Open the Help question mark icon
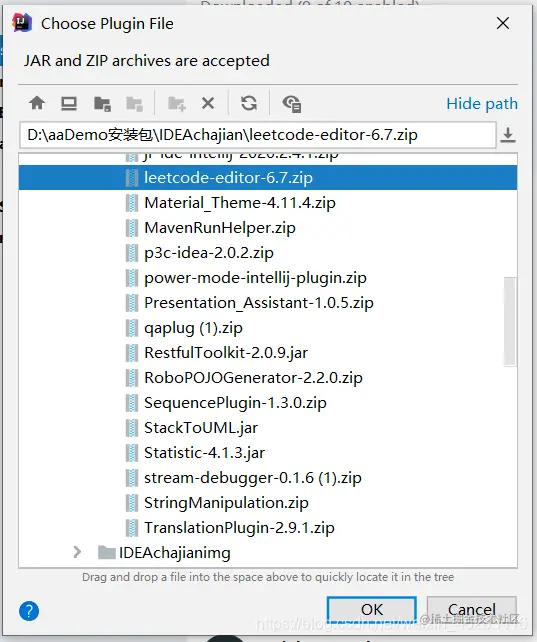 [29, 611]
